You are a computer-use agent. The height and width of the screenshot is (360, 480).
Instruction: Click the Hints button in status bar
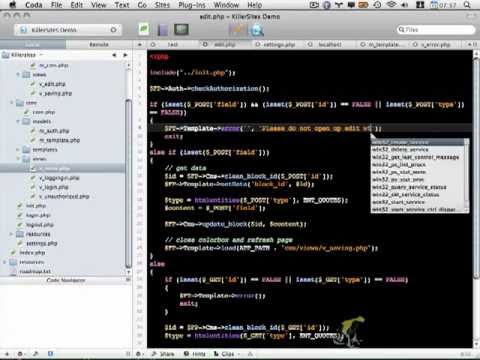[195, 354]
